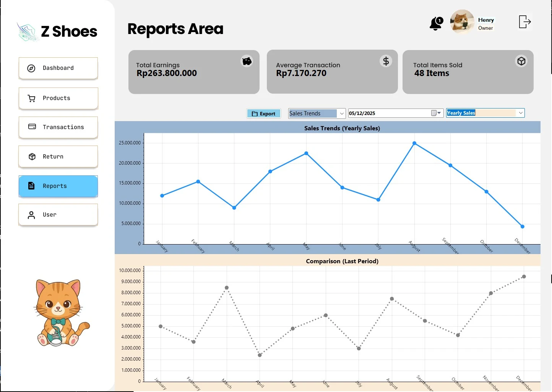Click the Total Earnings card
The image size is (552, 392).
194,72
